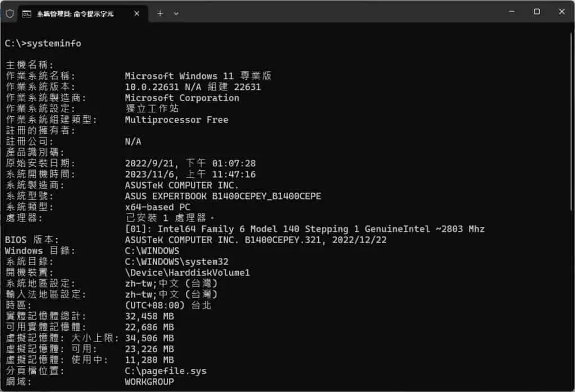The image size is (575, 392).
Task: Click the administrator shield icon in title bar
Action: pos(10,13)
